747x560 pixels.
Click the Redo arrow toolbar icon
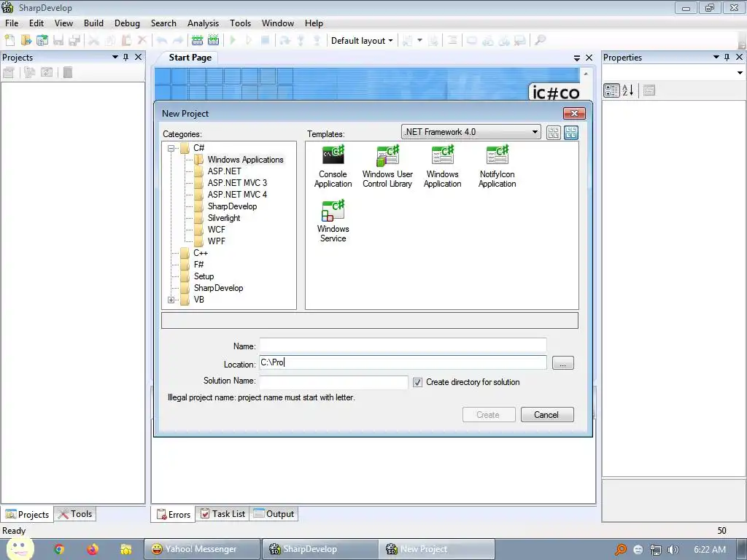pos(178,41)
